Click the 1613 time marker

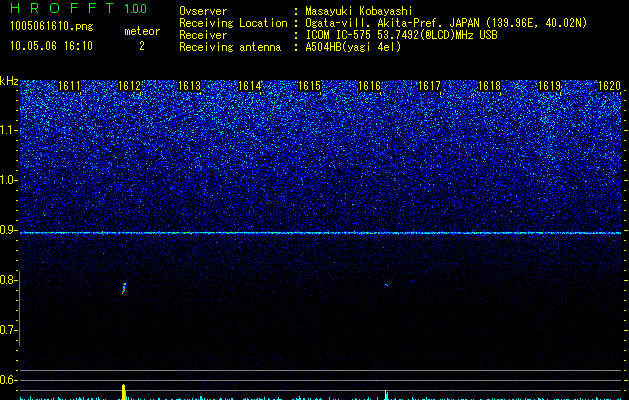pyautogui.click(x=189, y=86)
